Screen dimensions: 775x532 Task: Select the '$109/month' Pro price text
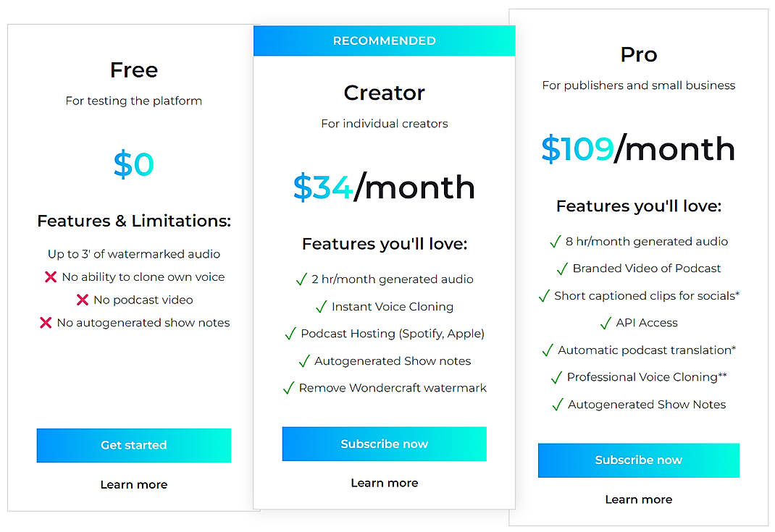pyautogui.click(x=638, y=148)
